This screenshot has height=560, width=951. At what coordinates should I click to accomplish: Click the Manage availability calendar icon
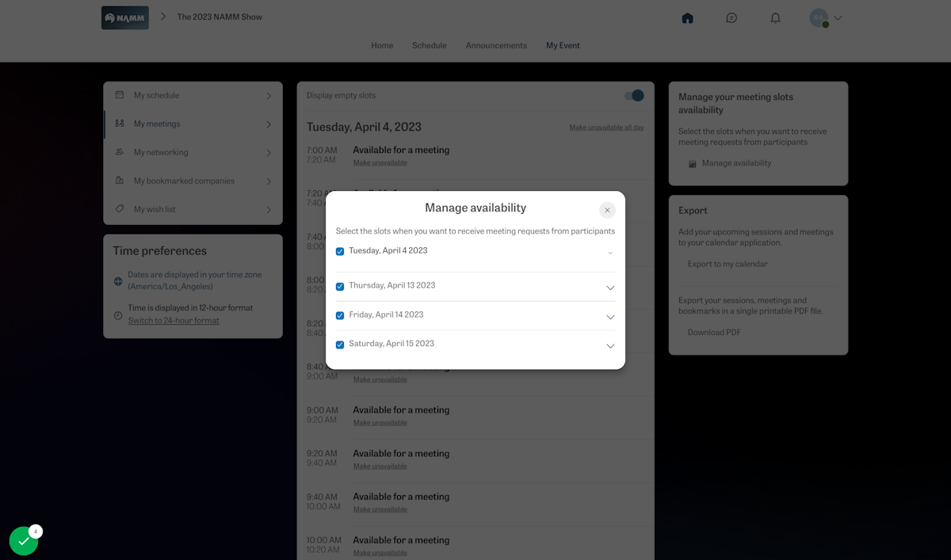point(693,163)
